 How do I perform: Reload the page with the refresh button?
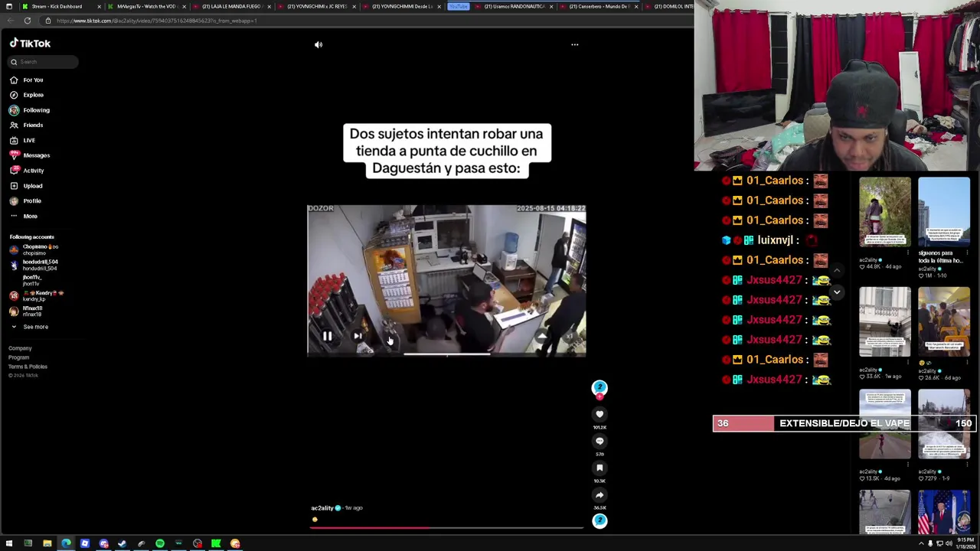click(28, 21)
